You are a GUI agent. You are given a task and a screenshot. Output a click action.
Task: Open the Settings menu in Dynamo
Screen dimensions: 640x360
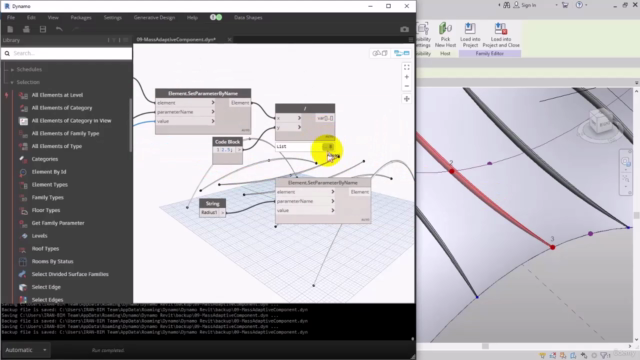point(113,18)
